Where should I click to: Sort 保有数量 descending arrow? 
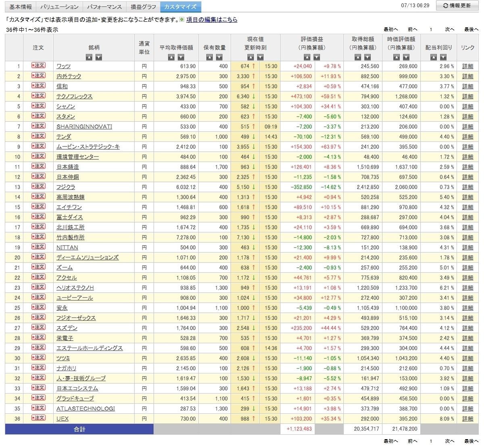[219, 57]
